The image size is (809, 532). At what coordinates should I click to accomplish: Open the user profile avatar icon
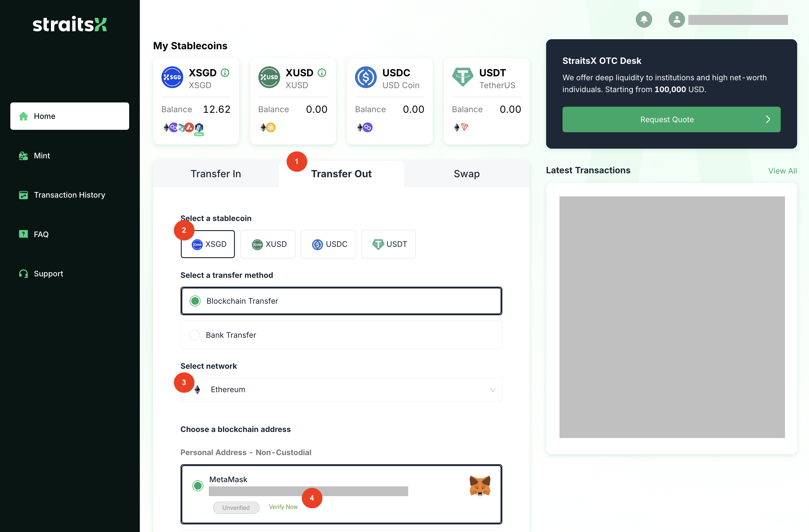[676, 19]
